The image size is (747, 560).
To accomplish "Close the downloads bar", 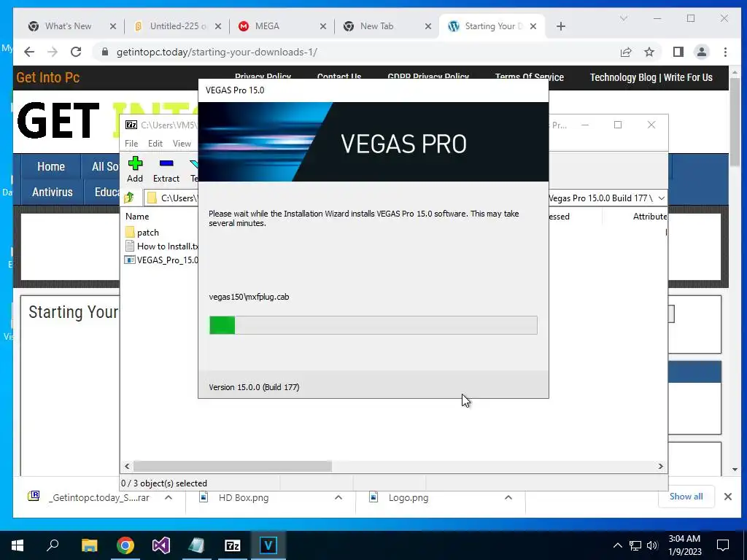I will tap(728, 497).
